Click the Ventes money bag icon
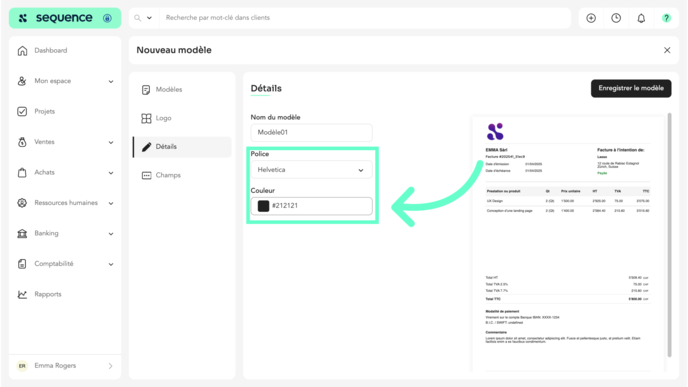This screenshot has width=688, height=387. coord(22,142)
